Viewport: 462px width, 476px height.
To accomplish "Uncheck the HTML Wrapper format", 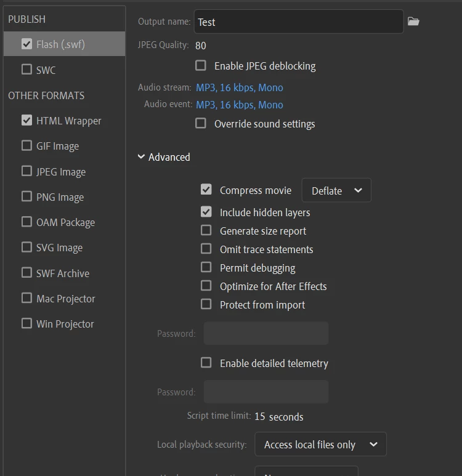I will point(26,120).
